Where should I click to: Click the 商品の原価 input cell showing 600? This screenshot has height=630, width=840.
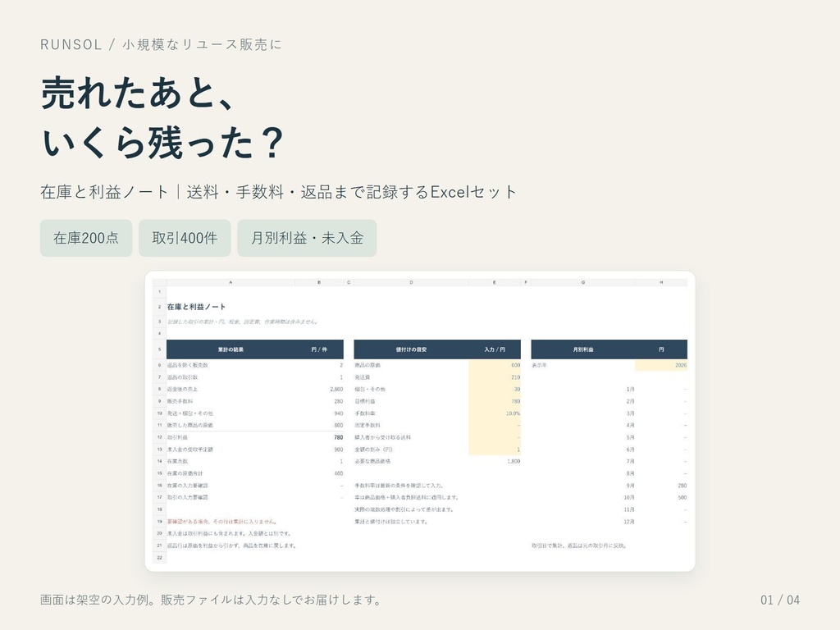click(495, 365)
